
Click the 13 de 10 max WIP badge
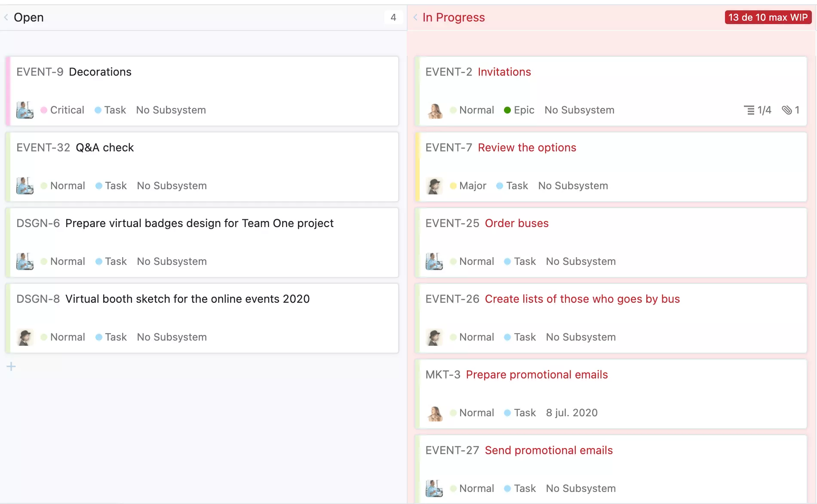[x=768, y=18]
